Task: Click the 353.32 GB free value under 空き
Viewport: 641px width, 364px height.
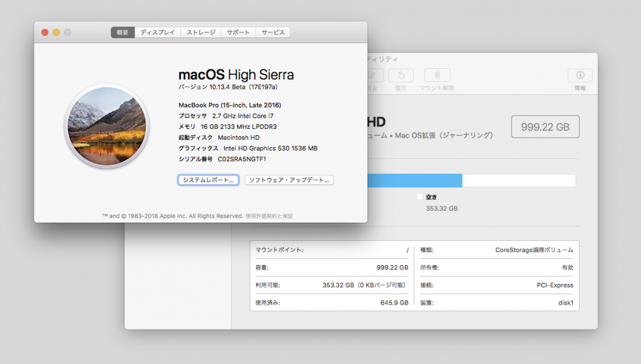Action: coord(442,208)
